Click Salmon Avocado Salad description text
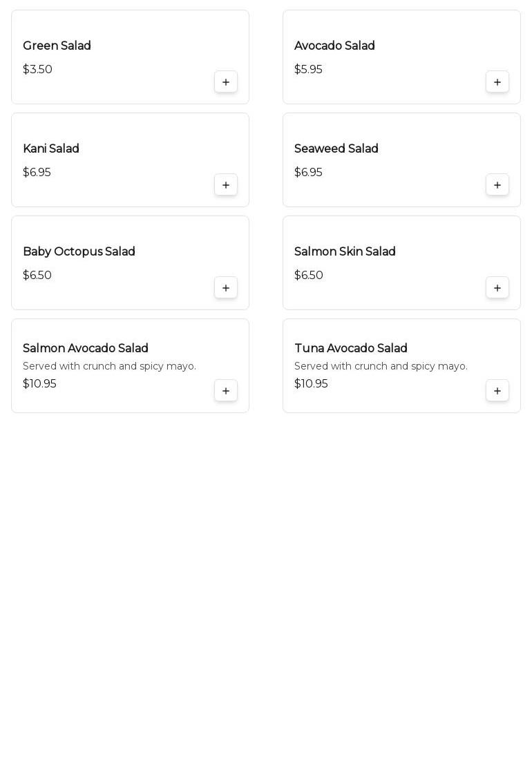Image resolution: width=532 pixels, height=784 pixels. tap(109, 366)
